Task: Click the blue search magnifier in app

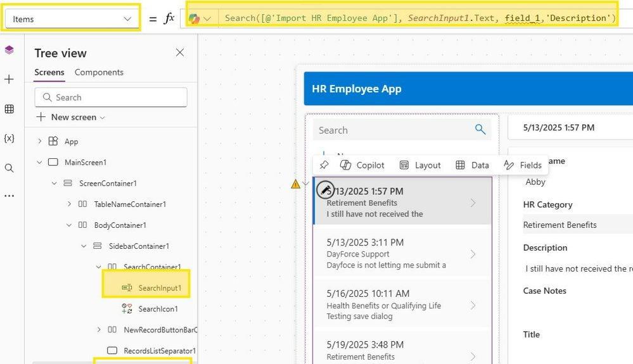Action: point(480,129)
